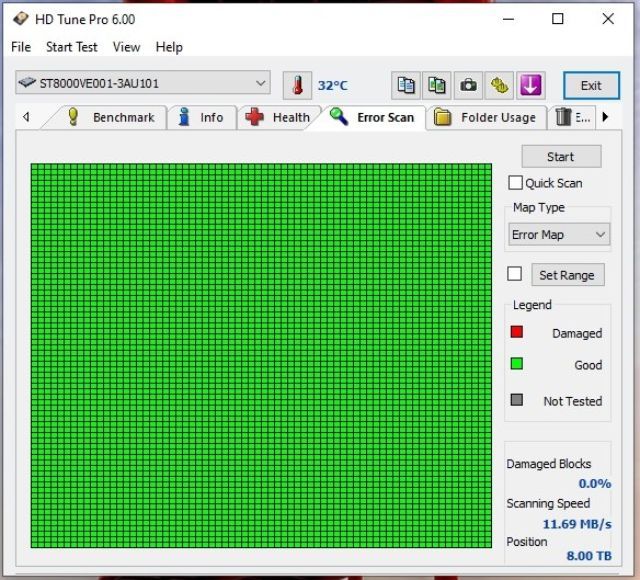The height and width of the screenshot is (580, 640).
Task: Click the drive icon beside ST8000VE001-3AU101
Action: (x=27, y=82)
